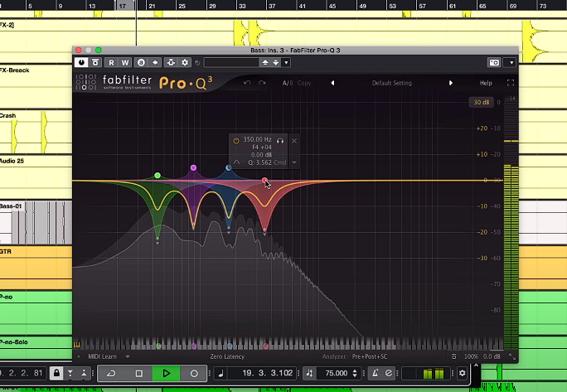
Task: Click the transport Stop button
Action: pyautogui.click(x=139, y=373)
